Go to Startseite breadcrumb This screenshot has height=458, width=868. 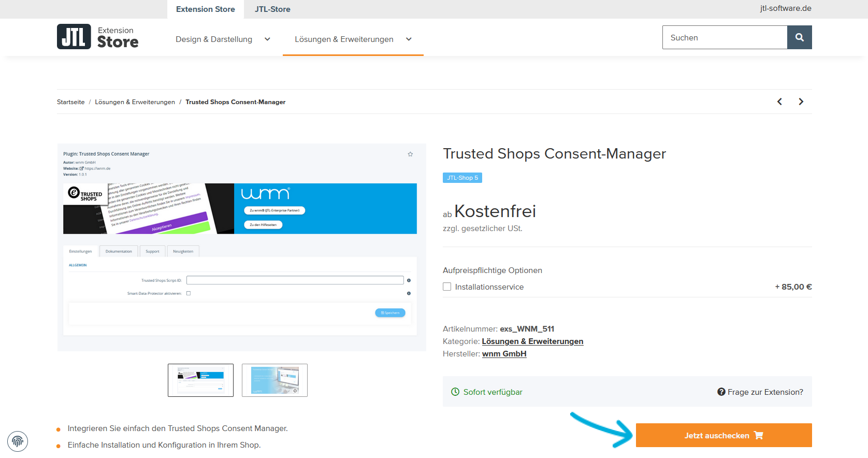point(71,102)
